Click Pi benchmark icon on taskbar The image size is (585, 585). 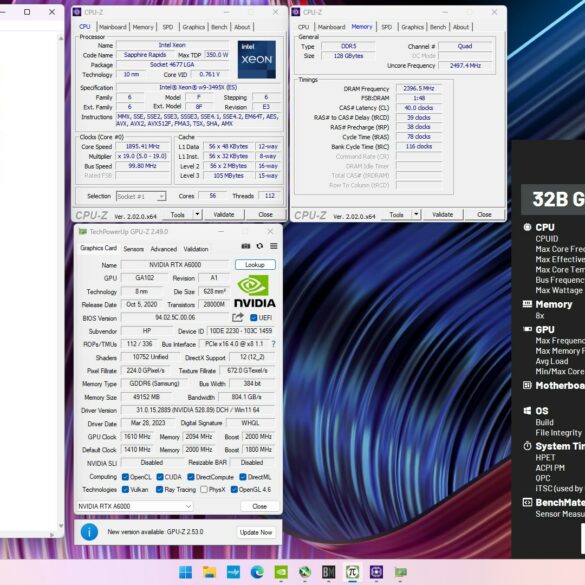pyautogui.click(x=352, y=572)
